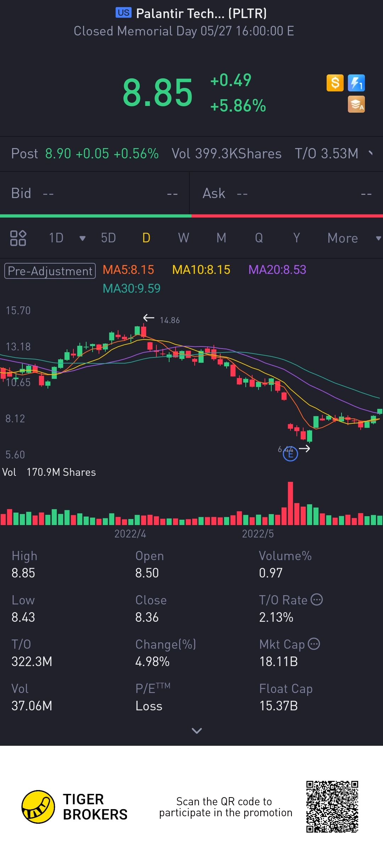Open T/O Rate info bubble icon

(x=317, y=599)
